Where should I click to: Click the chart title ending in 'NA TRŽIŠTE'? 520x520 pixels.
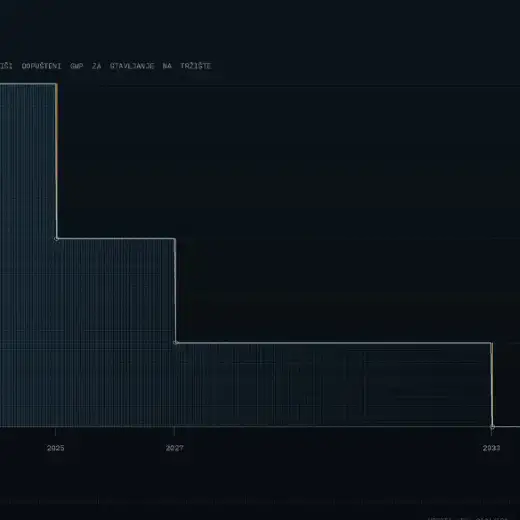(x=105, y=66)
